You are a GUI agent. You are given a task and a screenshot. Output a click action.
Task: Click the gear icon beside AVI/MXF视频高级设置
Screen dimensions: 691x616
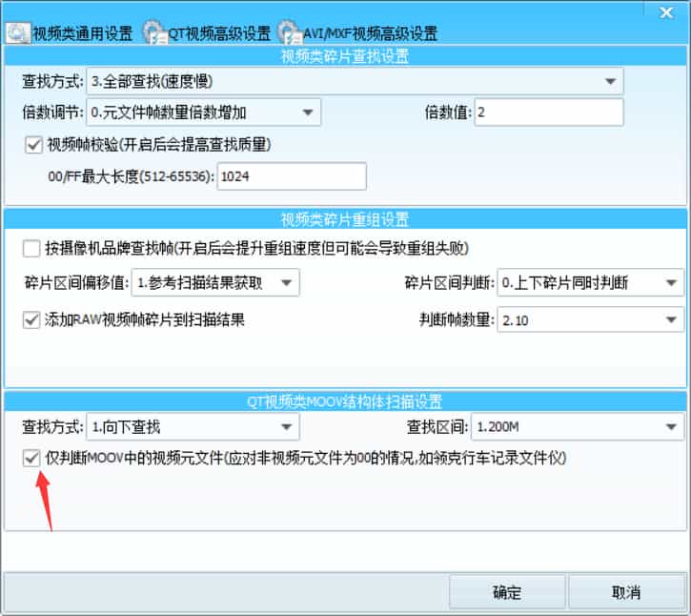(x=288, y=32)
